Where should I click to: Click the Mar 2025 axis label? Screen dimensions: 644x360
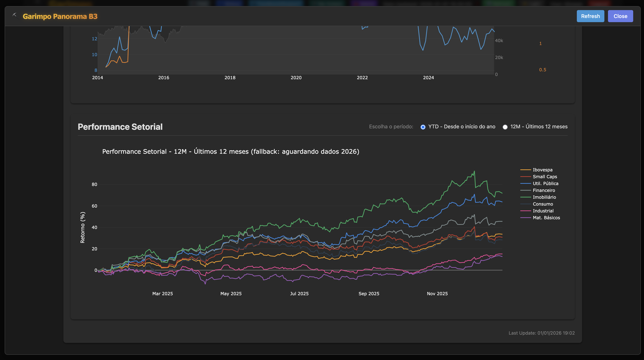pyautogui.click(x=162, y=294)
